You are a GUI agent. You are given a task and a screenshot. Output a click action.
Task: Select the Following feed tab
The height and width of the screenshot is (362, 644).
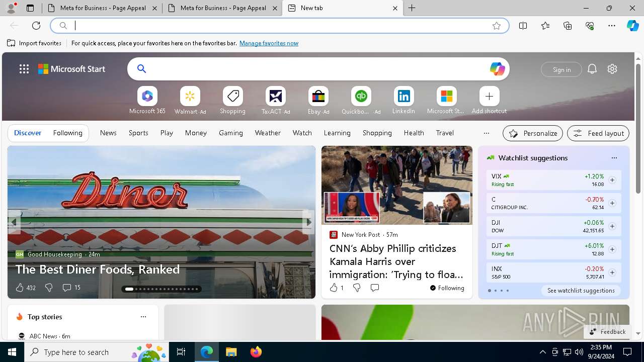pos(67,133)
